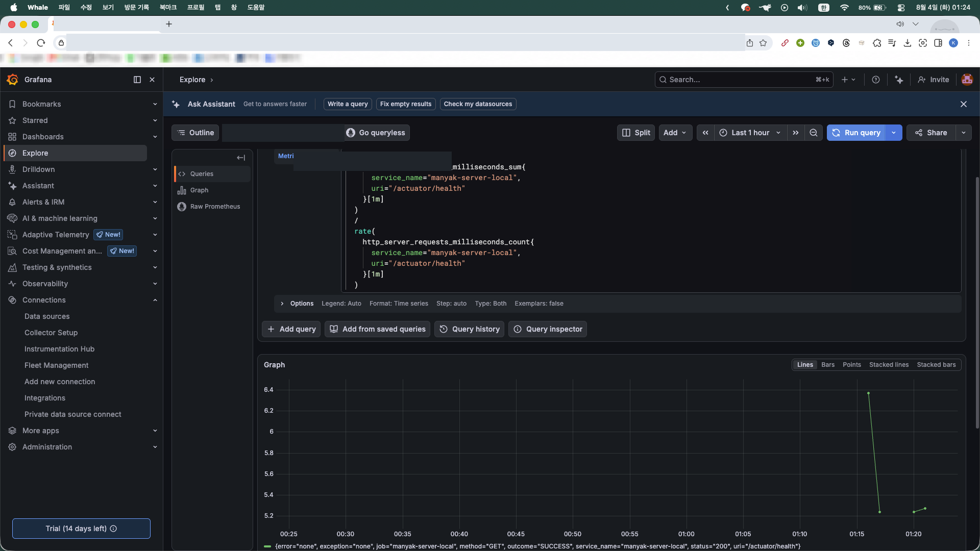
Task: Close the Grafana sidebar menu
Action: click(x=152, y=80)
